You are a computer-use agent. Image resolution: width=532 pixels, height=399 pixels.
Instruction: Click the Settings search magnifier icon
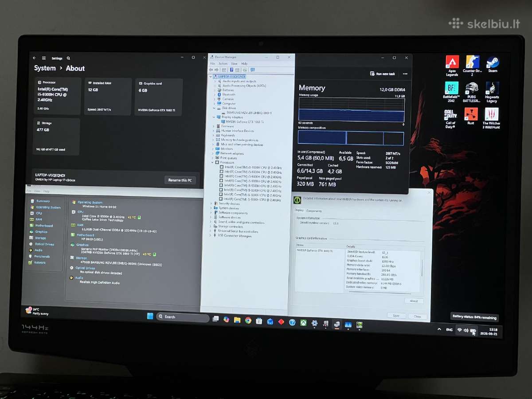[x=68, y=58]
